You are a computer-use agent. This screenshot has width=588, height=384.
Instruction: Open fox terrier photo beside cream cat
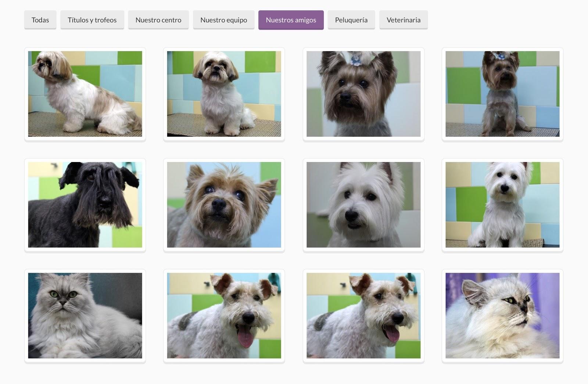[363, 315]
